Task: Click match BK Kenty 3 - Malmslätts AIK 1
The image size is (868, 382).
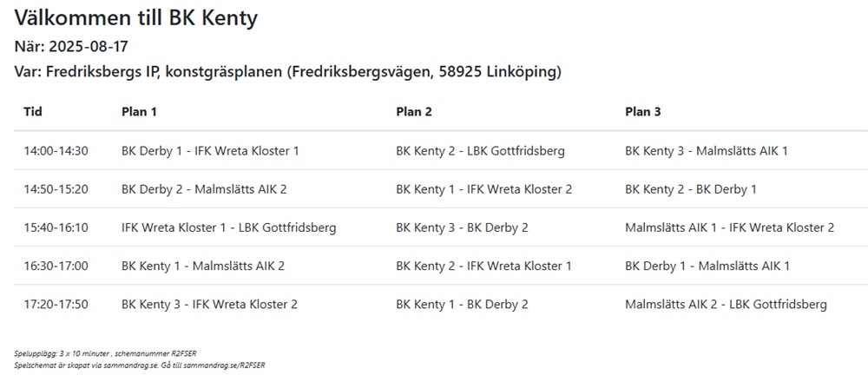Action: [706, 151]
